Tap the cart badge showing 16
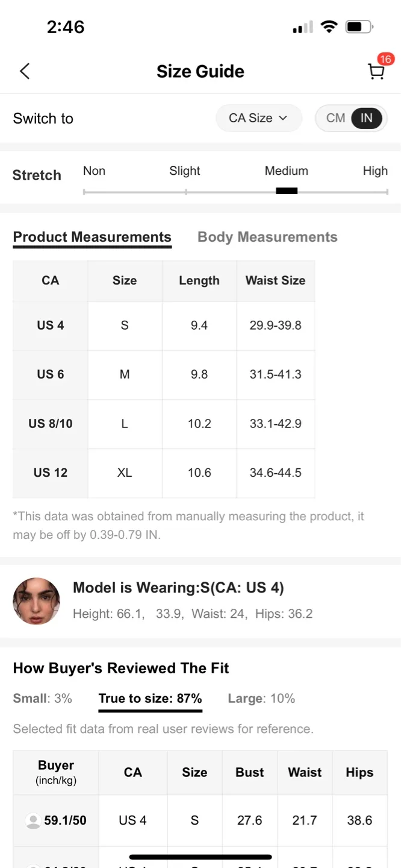This screenshot has width=401, height=868. [385, 59]
